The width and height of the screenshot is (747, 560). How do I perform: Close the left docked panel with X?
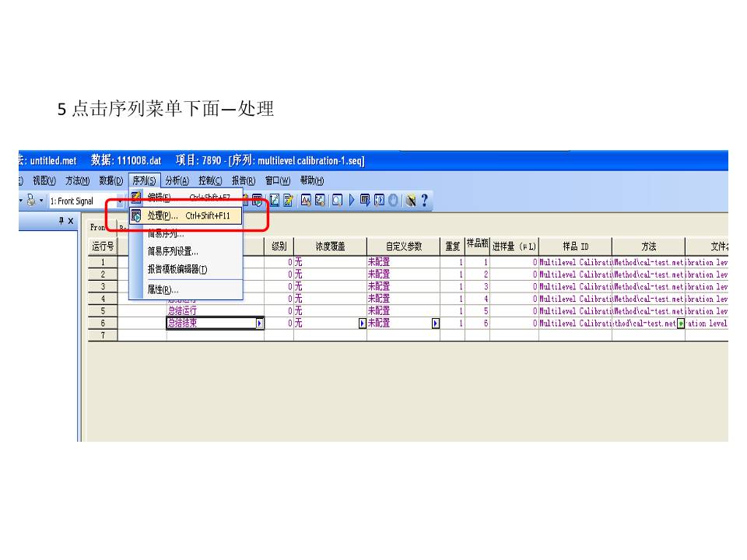click(x=71, y=221)
